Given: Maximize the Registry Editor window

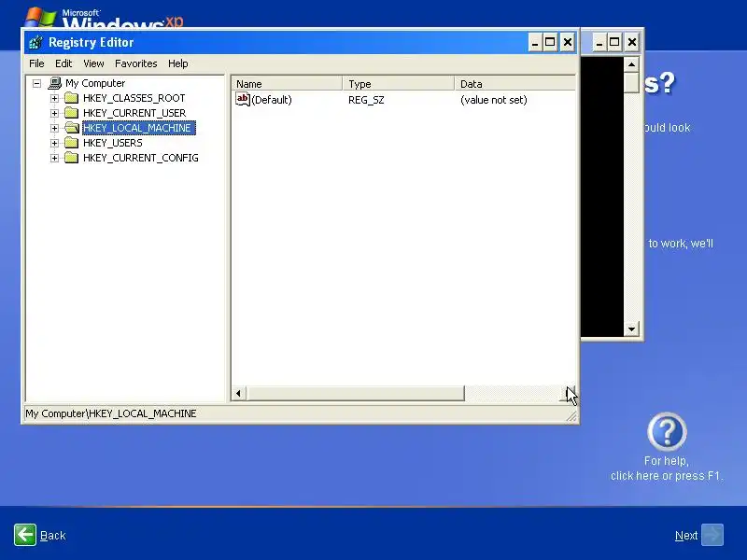Looking at the screenshot, I should 550,42.
